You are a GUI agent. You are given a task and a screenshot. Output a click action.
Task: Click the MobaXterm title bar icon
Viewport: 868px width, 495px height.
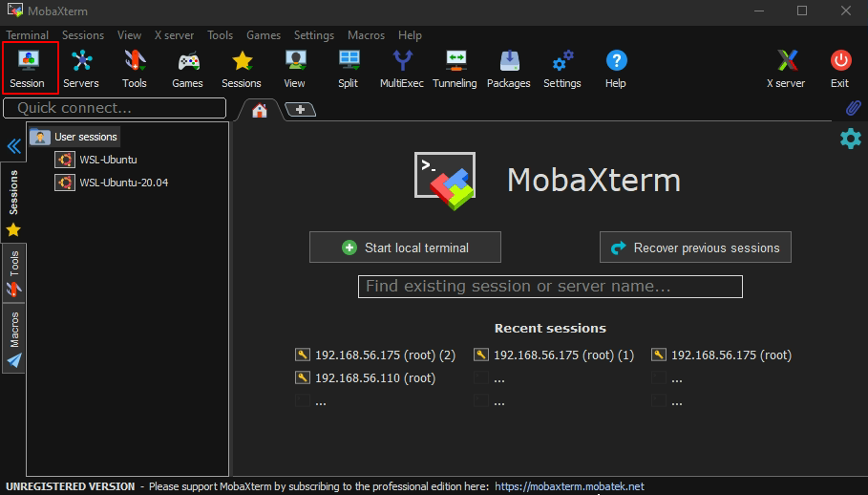pyautogui.click(x=15, y=10)
